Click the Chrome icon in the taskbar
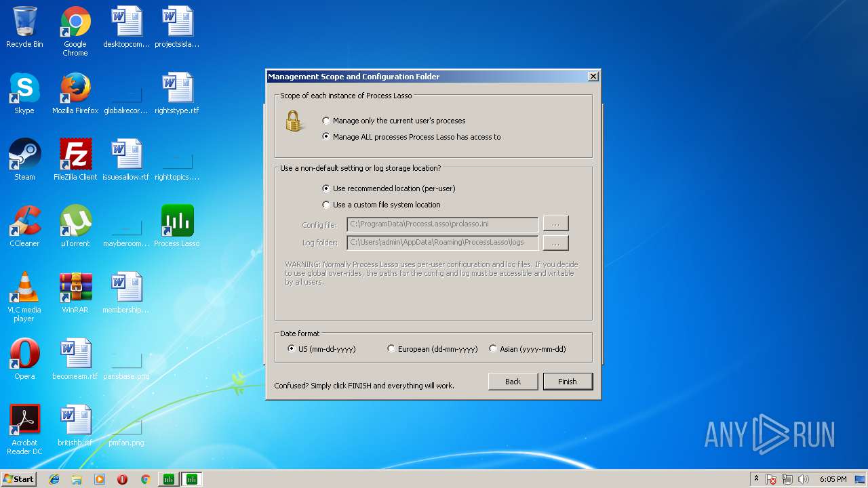This screenshot has height=488, width=868. (145, 479)
